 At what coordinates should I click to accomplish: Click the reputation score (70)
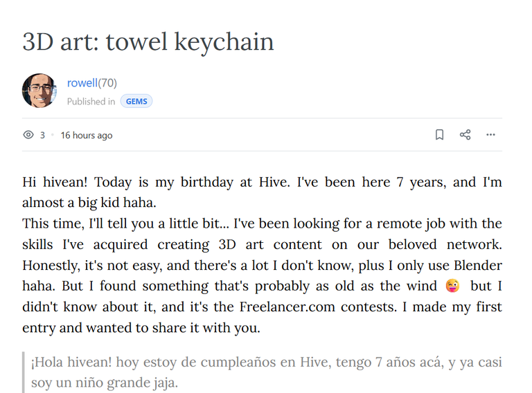(107, 82)
